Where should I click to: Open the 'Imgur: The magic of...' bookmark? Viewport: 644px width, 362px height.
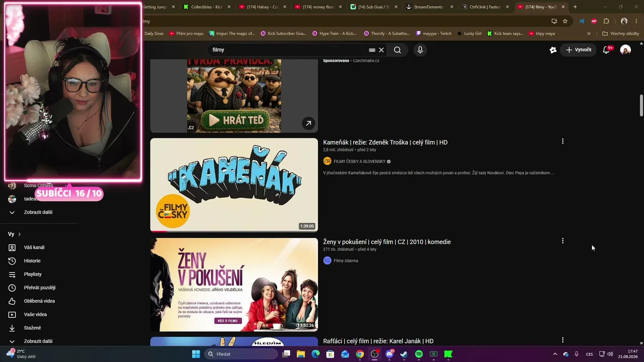click(x=231, y=34)
